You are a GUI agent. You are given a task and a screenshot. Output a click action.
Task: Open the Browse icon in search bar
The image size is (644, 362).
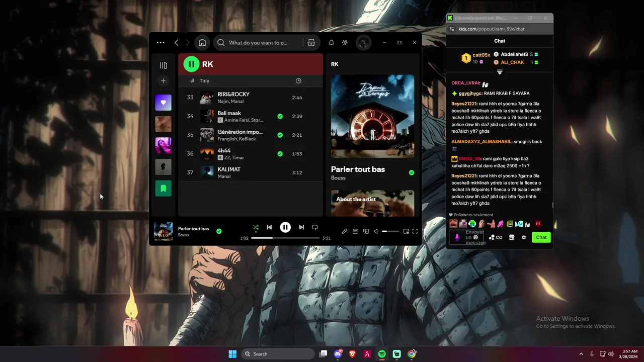click(311, 43)
